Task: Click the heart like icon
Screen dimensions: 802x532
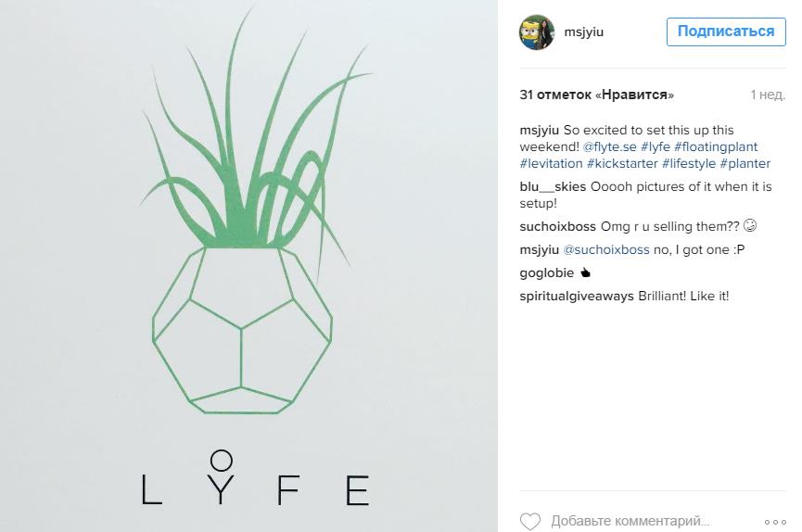Action: pos(530,521)
